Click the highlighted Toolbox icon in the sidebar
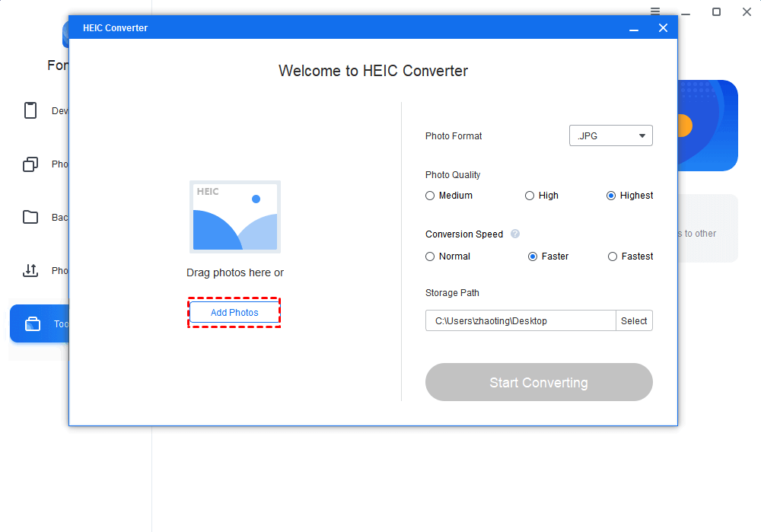This screenshot has width=761, height=532. (x=30, y=323)
